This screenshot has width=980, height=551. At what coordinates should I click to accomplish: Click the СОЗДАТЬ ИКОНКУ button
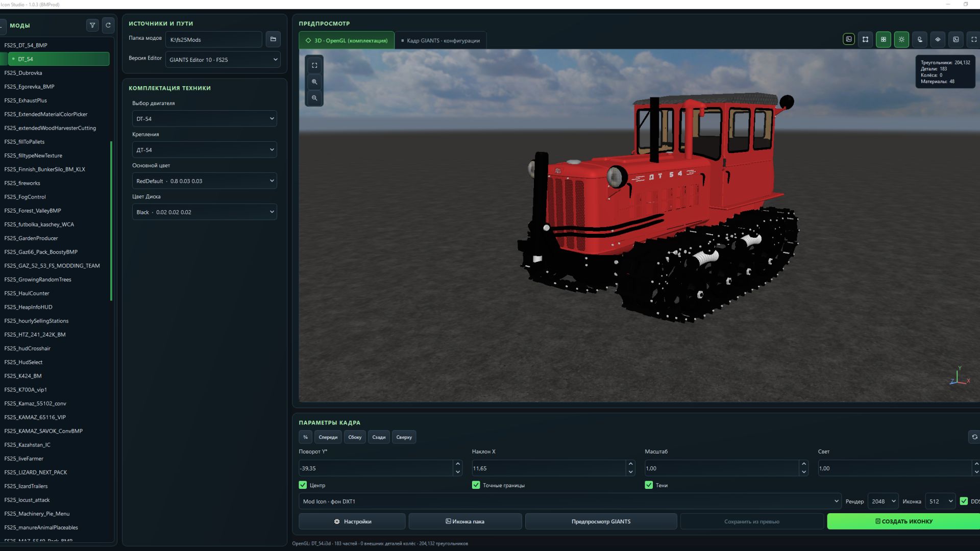[x=903, y=521]
